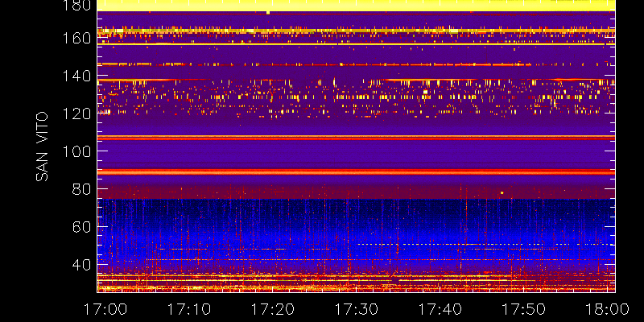Click the 80 frequency label
644x322 pixels.
pos(83,189)
